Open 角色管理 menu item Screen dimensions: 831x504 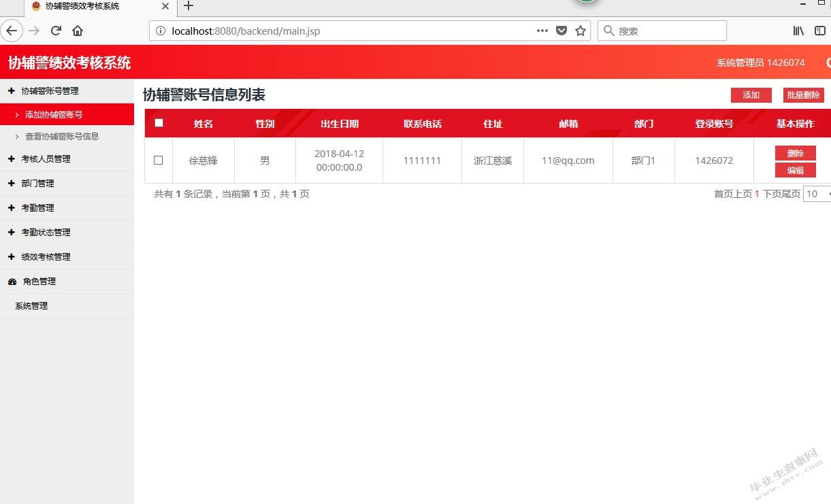pyautogui.click(x=67, y=282)
